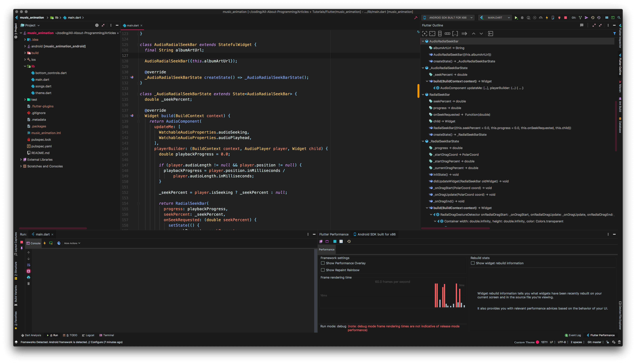Click Git: master branch in status bar

tap(596, 342)
